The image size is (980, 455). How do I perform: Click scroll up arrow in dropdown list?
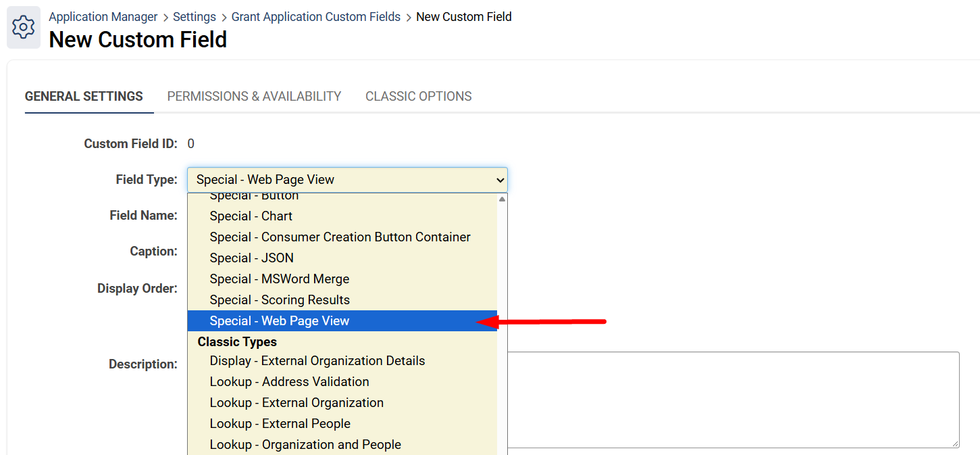tap(502, 199)
